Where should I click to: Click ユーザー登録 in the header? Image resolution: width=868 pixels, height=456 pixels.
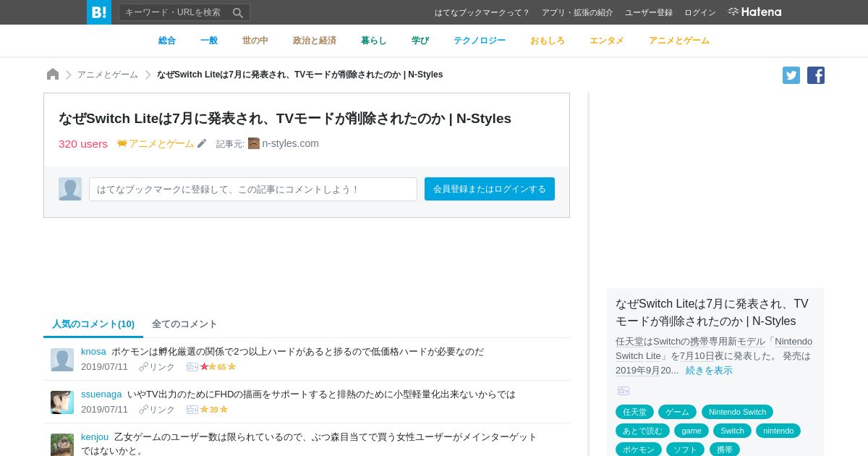coord(649,12)
